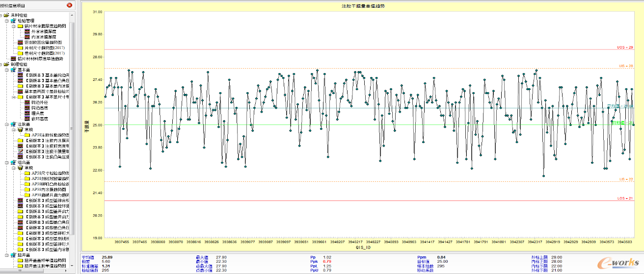
Task: Click the 扭开盖 node icon
Action: 13,255
